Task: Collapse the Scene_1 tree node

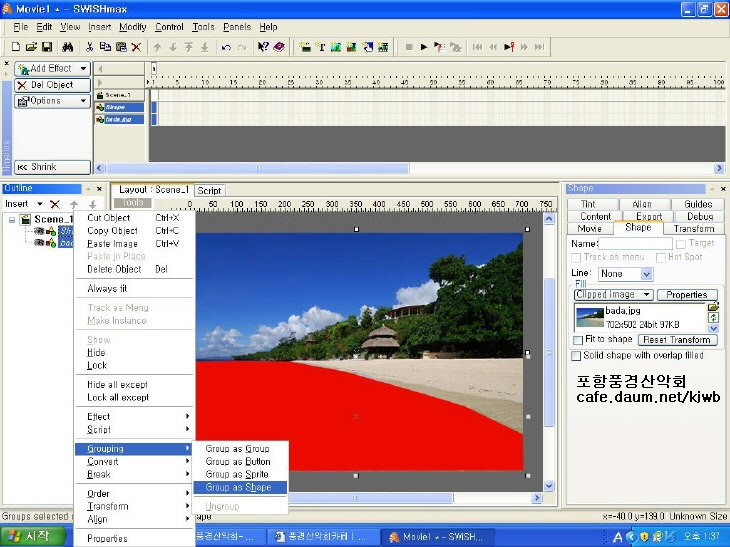Action: 12,220
